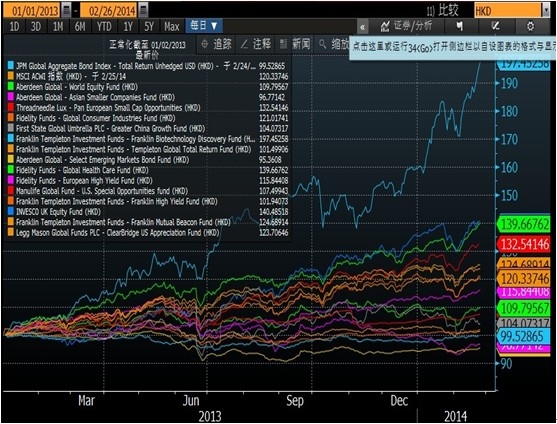Click the flag marker toolbar icon

[x=460, y=26]
